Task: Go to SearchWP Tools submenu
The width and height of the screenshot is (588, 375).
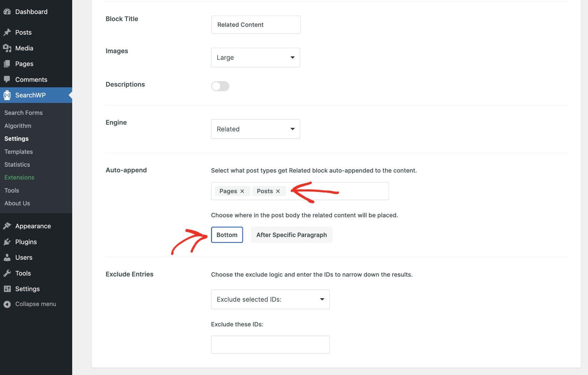Action: [x=12, y=190]
